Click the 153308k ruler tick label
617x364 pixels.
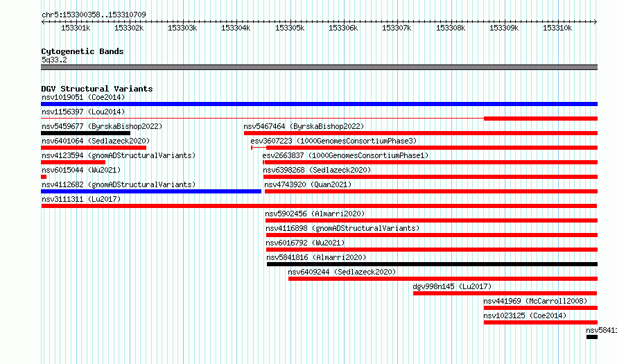point(451,28)
